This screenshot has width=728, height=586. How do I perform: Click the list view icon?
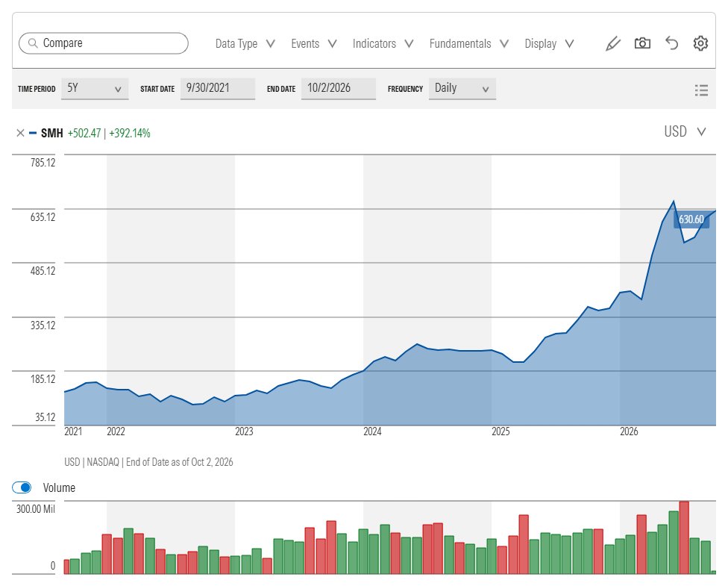tap(701, 90)
